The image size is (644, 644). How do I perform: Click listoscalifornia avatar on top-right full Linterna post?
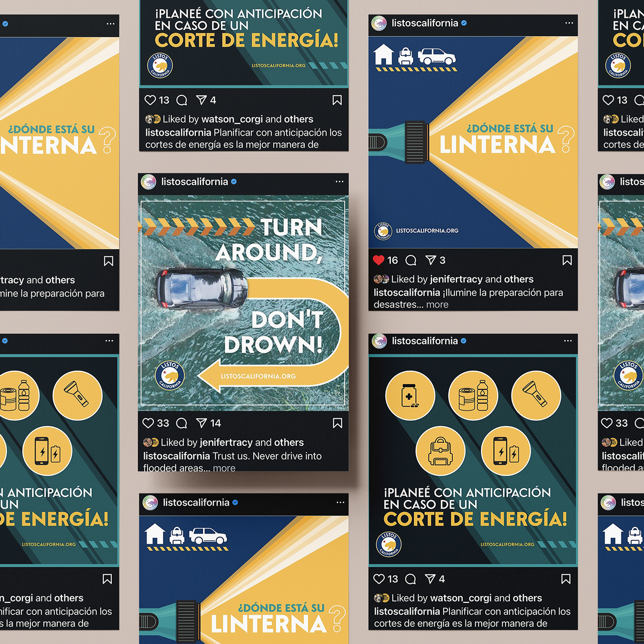click(x=379, y=23)
